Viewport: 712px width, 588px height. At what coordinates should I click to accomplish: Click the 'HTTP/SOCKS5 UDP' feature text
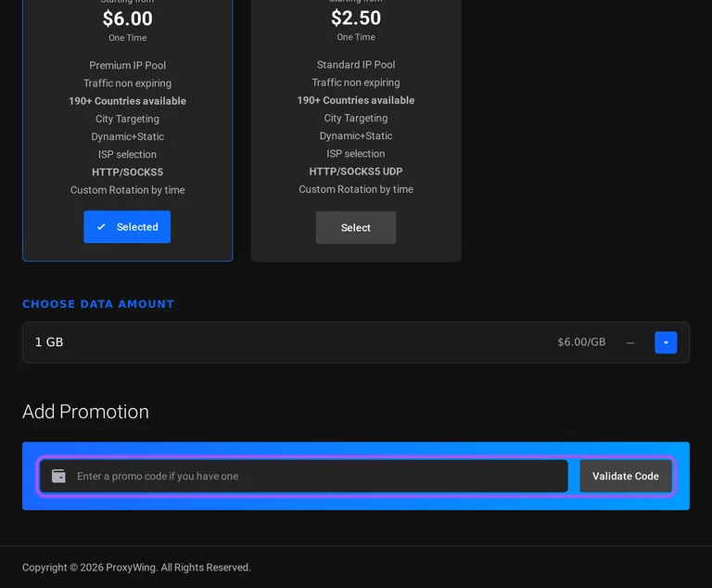[356, 172]
